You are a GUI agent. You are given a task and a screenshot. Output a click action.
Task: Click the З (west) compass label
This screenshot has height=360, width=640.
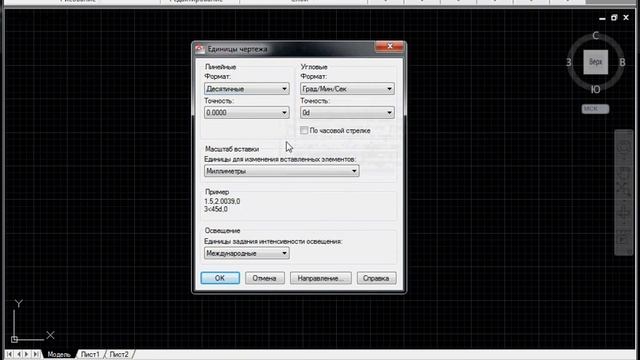click(569, 62)
